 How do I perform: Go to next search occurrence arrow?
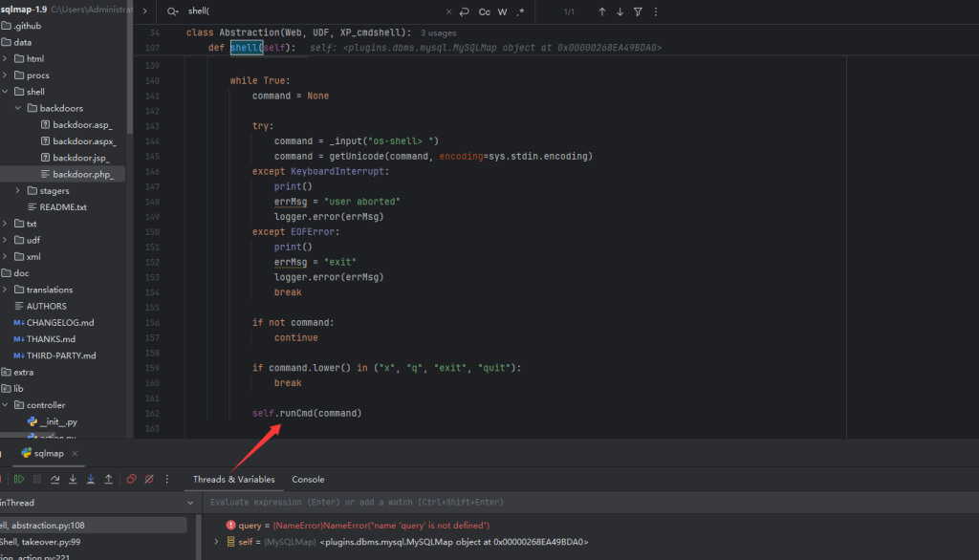pyautogui.click(x=620, y=12)
